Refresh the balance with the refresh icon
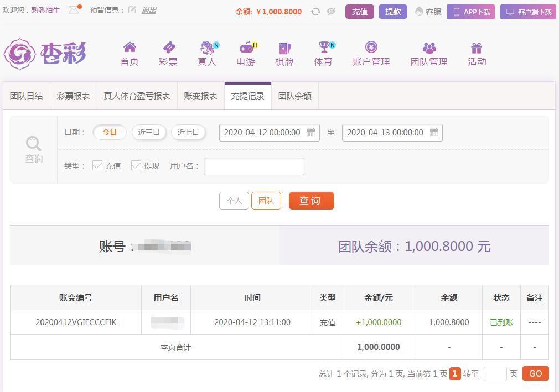 tap(315, 12)
